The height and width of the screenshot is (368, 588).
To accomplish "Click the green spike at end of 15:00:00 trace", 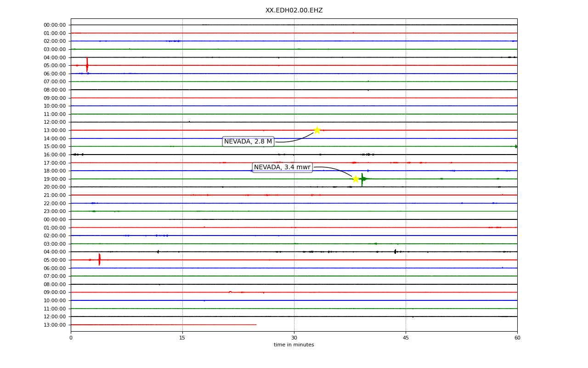I will (x=516, y=146).
